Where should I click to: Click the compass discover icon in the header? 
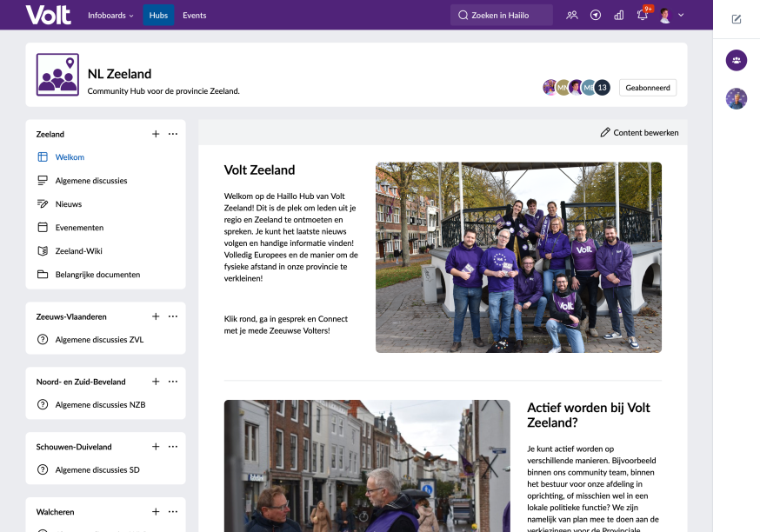click(596, 15)
